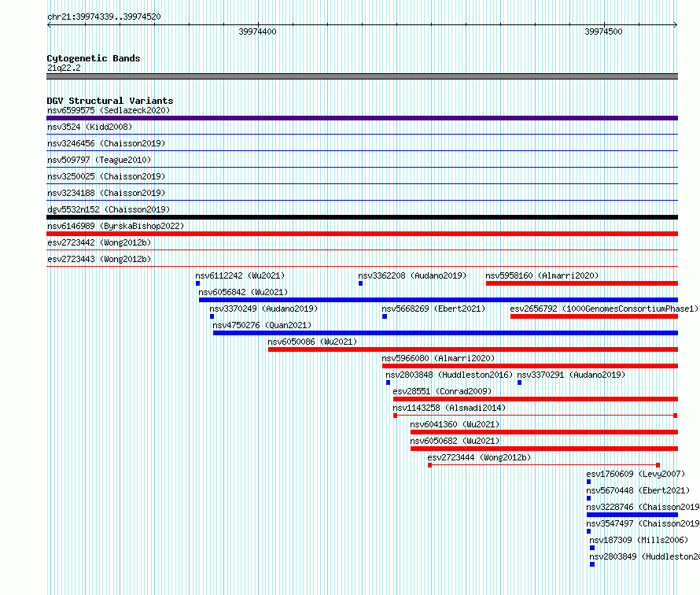700x595 pixels.
Task: Click the blue nsv3547497 marker square
Action: tap(588, 531)
